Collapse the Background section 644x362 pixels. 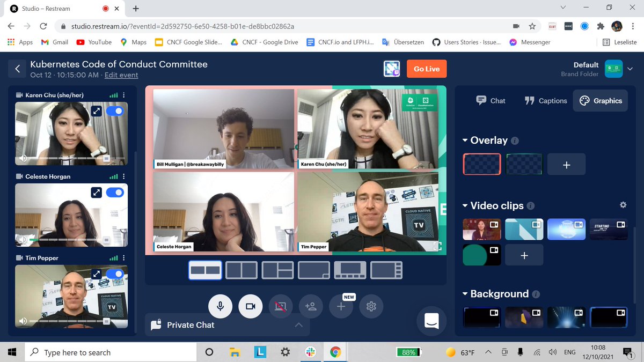coord(465,294)
